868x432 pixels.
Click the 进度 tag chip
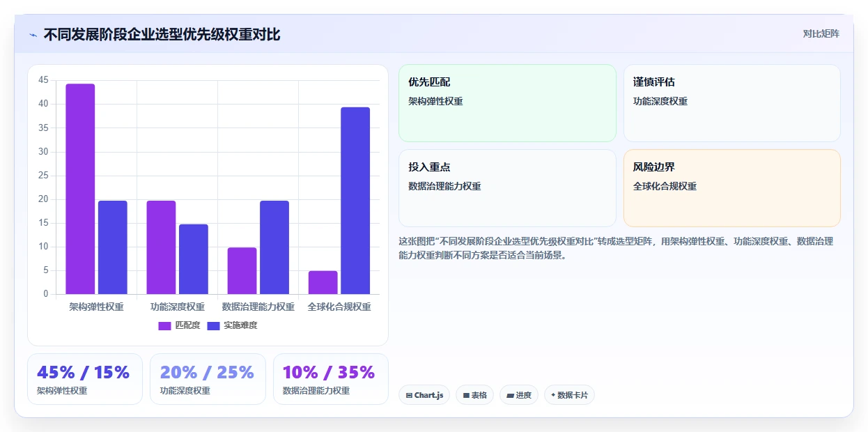519,395
